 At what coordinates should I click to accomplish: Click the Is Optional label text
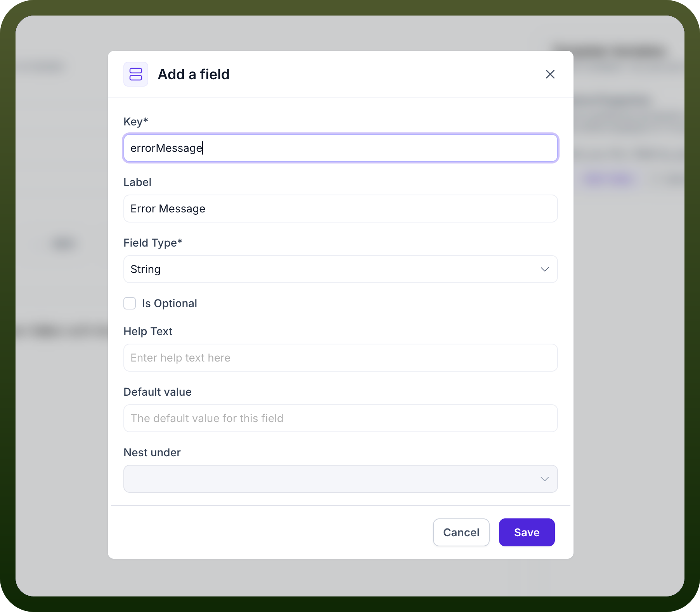point(170,303)
